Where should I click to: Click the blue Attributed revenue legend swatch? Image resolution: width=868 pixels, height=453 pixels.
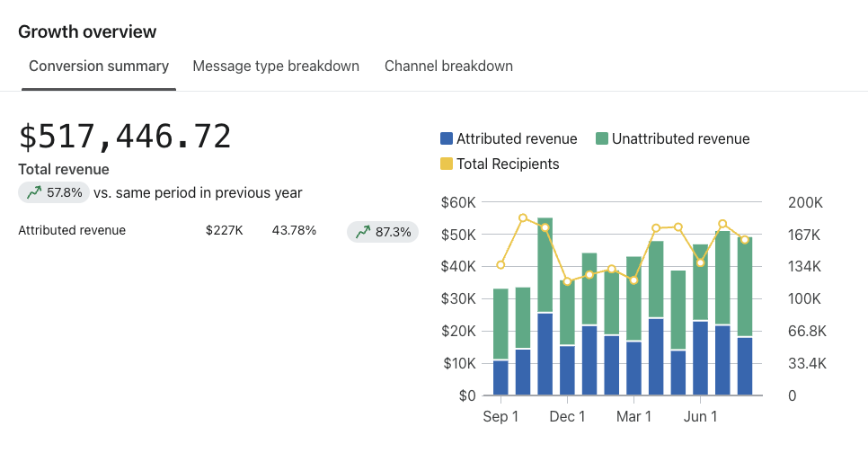(x=447, y=138)
